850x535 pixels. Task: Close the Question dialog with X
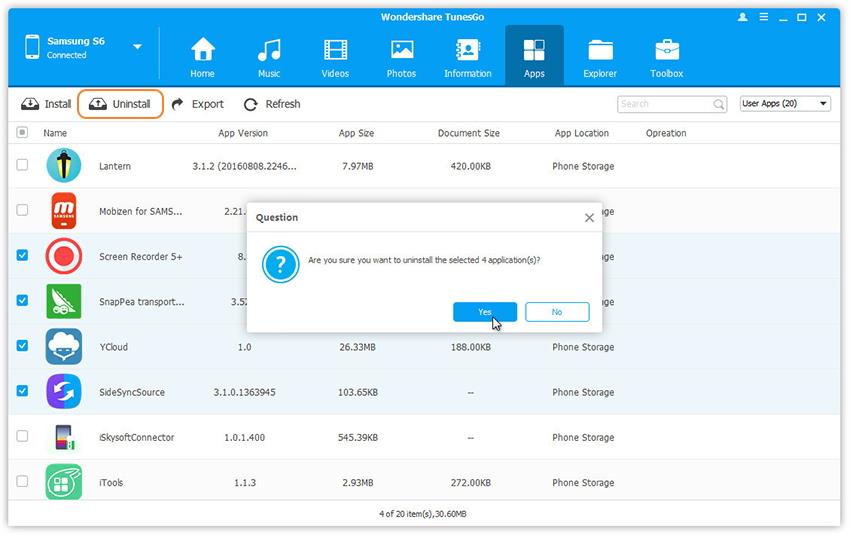pos(589,217)
